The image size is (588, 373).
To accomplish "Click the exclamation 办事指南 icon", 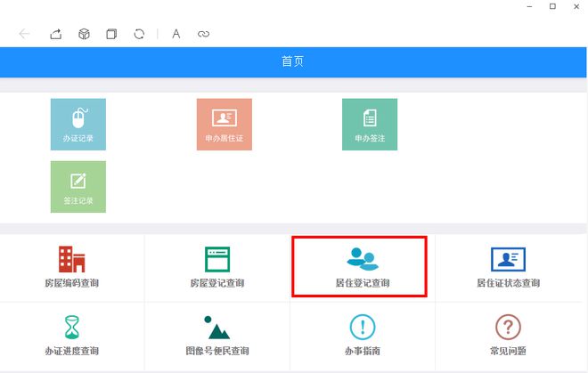I will click(363, 327).
